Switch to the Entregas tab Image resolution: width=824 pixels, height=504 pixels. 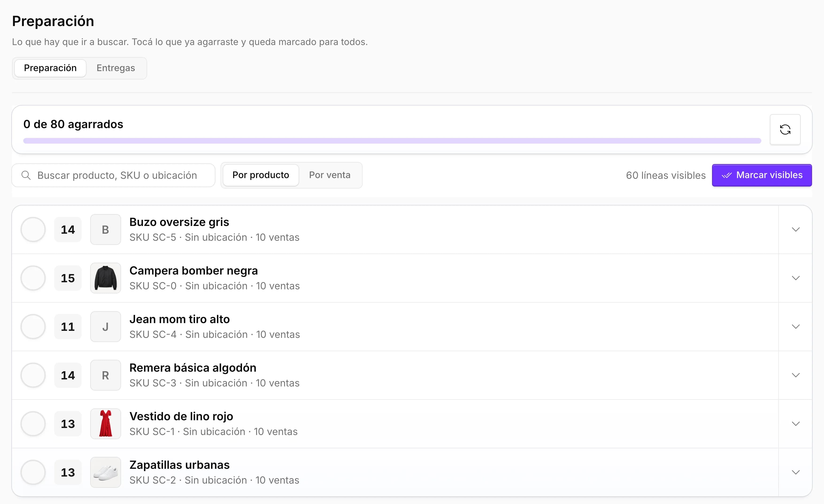116,68
